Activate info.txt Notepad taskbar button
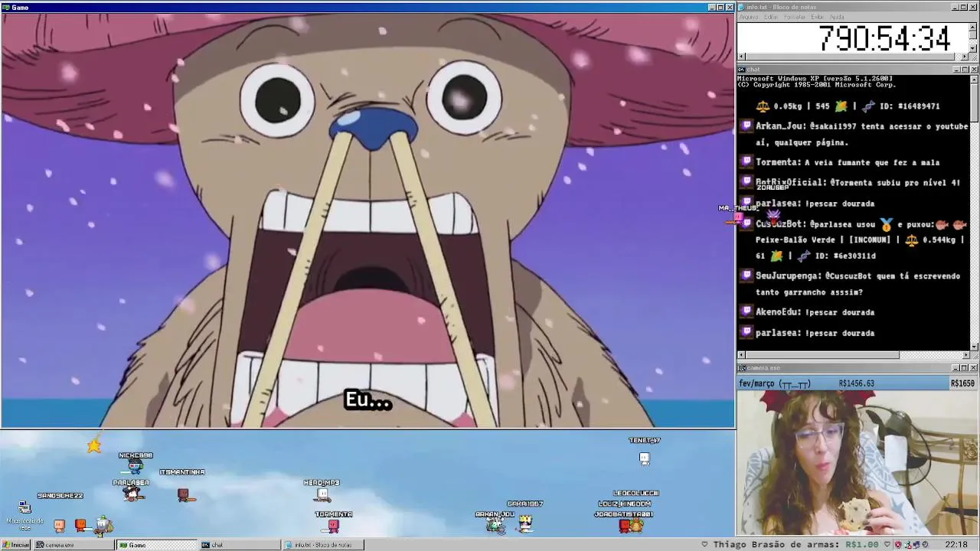This screenshot has width=980, height=551. tap(323, 545)
